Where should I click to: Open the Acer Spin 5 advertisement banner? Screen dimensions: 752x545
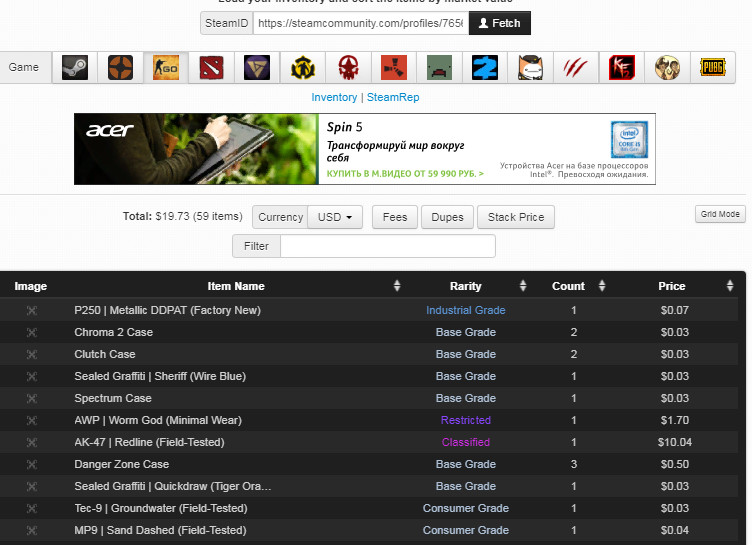[x=364, y=149]
